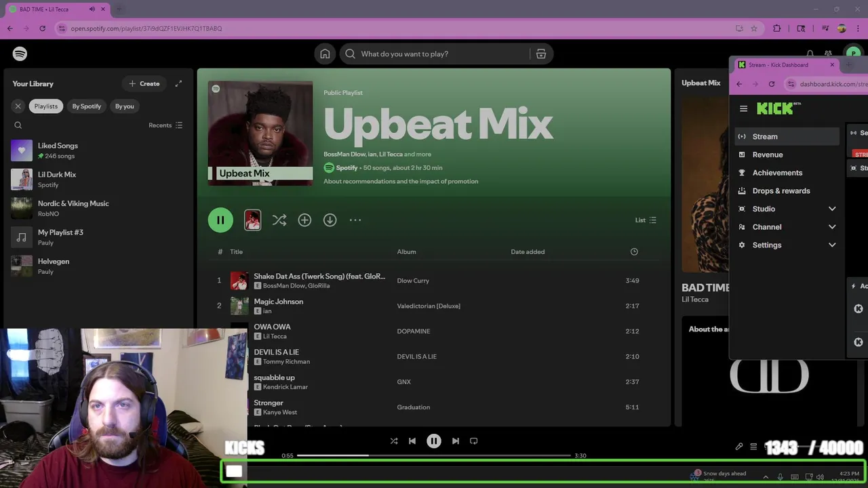Skip to next track
This screenshot has height=488, width=868.
click(456, 441)
